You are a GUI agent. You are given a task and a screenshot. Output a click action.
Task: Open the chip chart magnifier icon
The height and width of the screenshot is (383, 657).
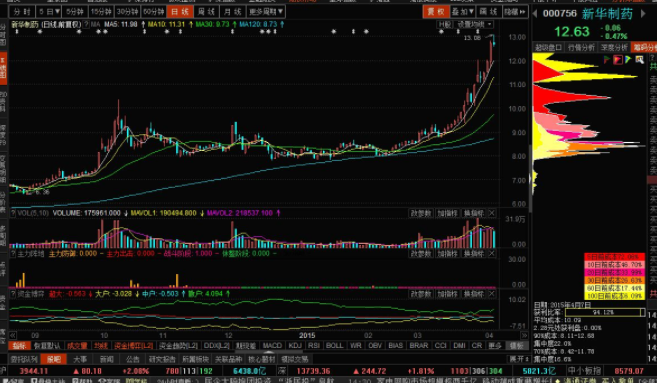click(639, 60)
